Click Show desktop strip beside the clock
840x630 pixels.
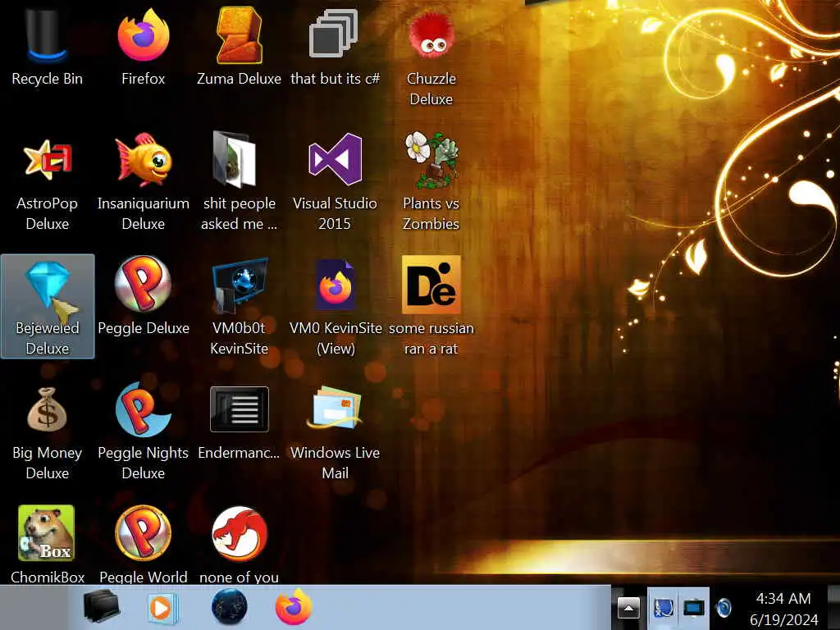pyautogui.click(x=833, y=608)
